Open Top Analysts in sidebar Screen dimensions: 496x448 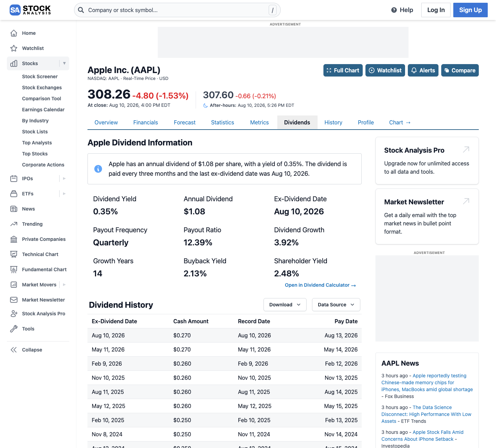(x=37, y=143)
